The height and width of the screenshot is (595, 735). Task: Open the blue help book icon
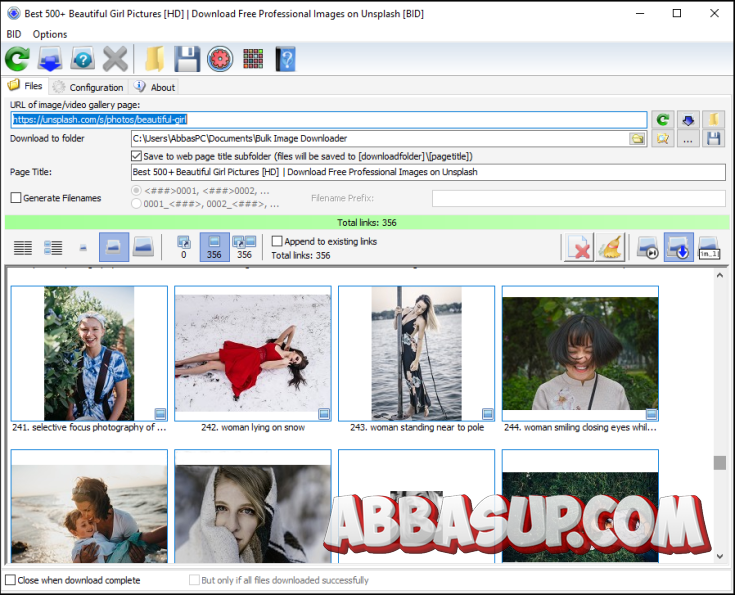click(285, 59)
